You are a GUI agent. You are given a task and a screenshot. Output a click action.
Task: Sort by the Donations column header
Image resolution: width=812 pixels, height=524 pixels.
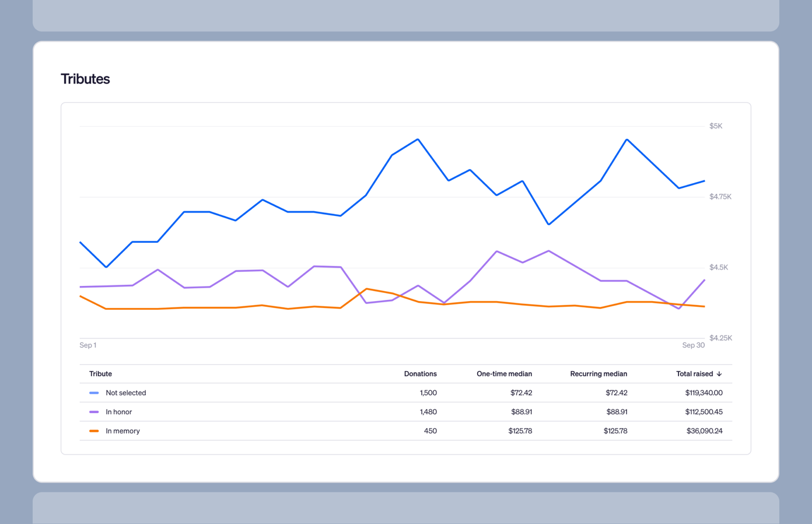point(420,374)
